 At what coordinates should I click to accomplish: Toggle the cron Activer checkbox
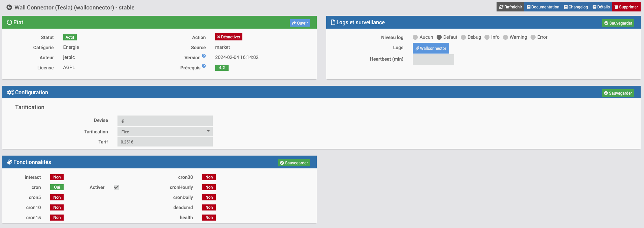click(x=116, y=187)
